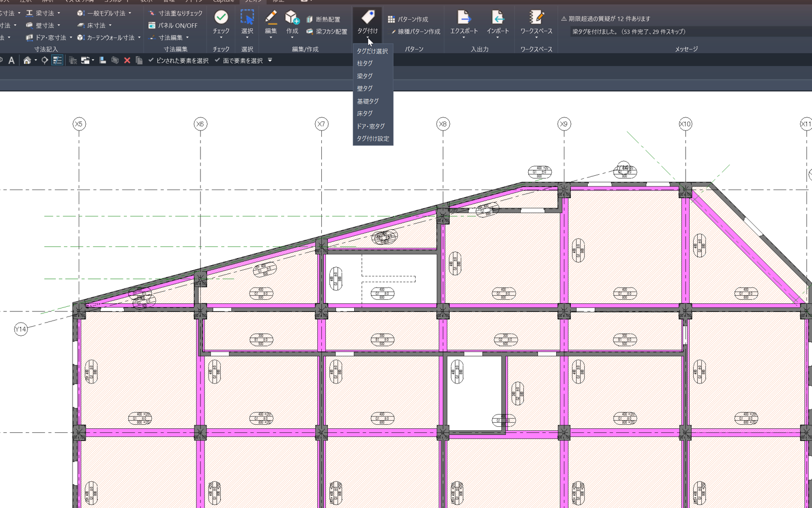The height and width of the screenshot is (508, 812).
Task: Toggle パネル ON/OFF
Action: tap(173, 25)
